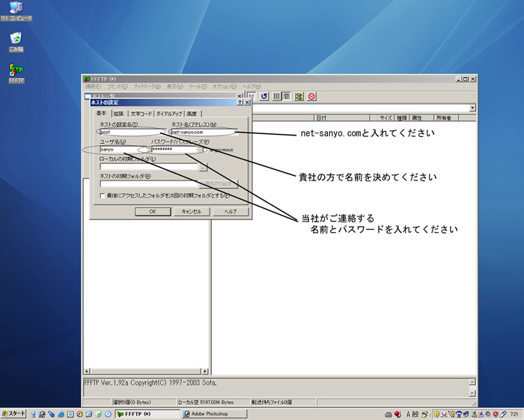Click the FFFTP Ver.1.92a copyright log text

150,383
